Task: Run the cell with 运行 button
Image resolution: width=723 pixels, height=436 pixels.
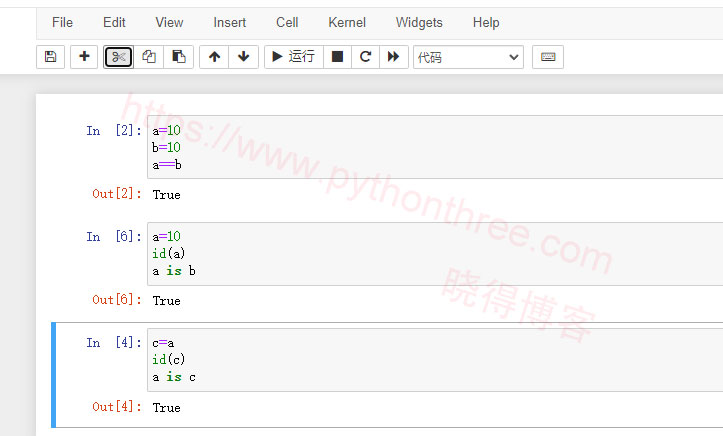Action: click(294, 57)
